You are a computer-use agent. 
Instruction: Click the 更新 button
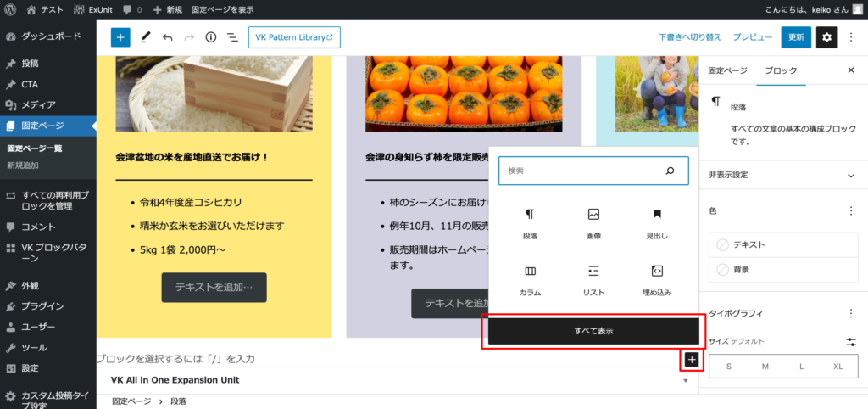coord(796,37)
